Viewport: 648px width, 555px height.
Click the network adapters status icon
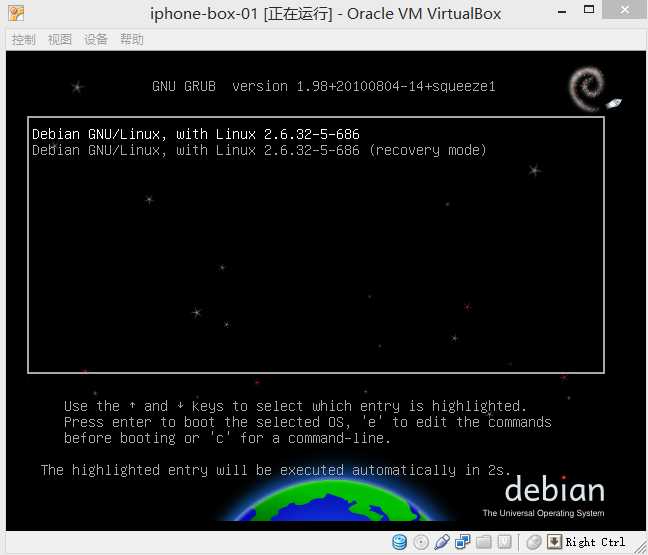point(462,542)
